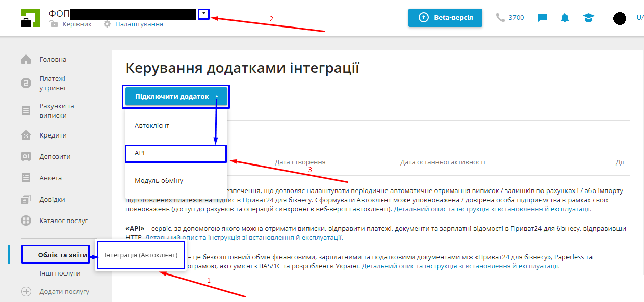Image resolution: width=644 pixels, height=302 pixels.
Task: Open the Головна sidebar icon
Action: (x=26, y=59)
